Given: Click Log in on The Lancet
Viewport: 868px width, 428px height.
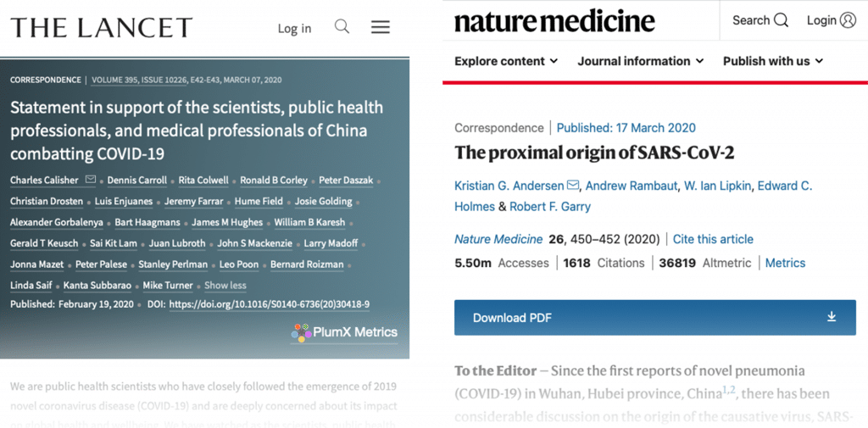Looking at the screenshot, I should [x=294, y=28].
